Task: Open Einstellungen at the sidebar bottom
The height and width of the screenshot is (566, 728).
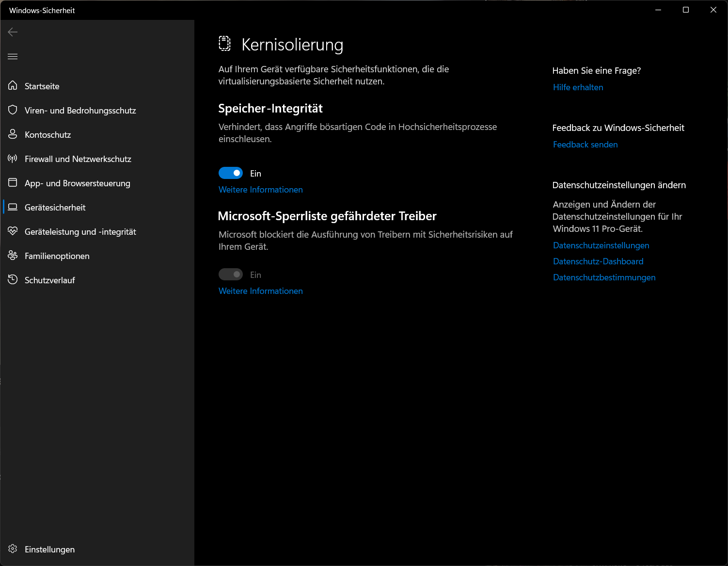Action: coord(97,549)
